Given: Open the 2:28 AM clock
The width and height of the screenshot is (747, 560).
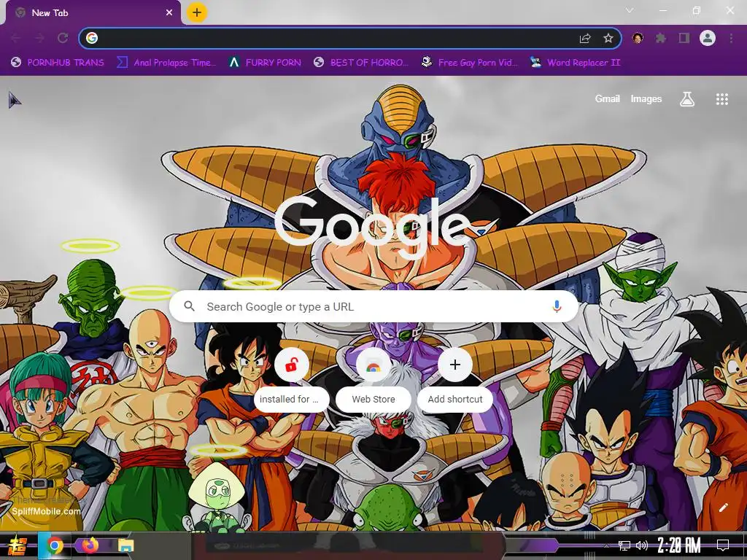Looking at the screenshot, I should 679,545.
